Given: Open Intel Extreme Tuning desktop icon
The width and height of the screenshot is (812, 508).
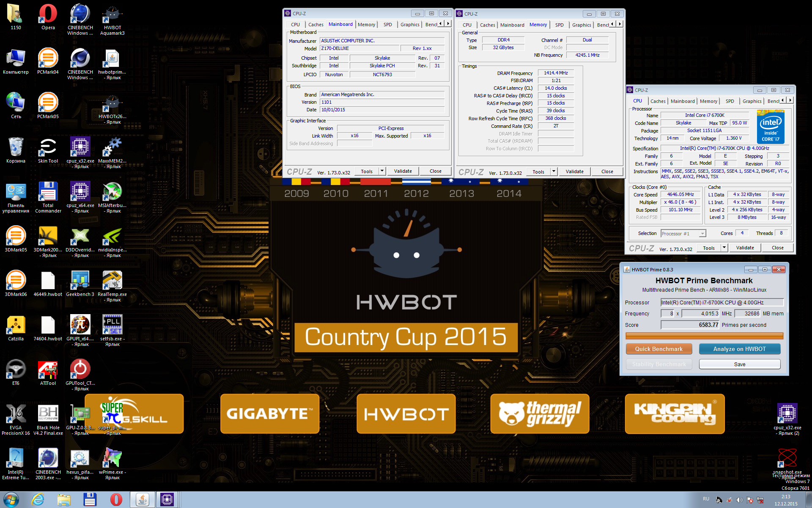Looking at the screenshot, I should pyautogui.click(x=16, y=464).
